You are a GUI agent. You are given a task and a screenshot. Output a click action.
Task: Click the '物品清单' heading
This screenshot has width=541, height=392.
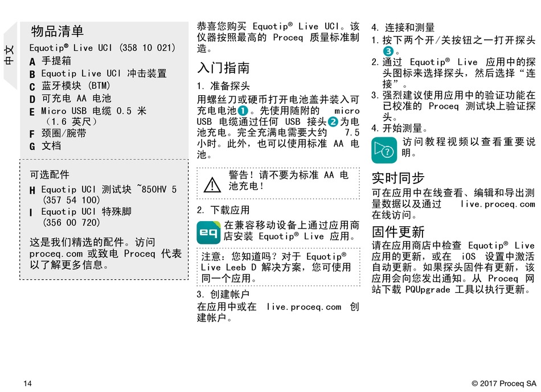click(58, 31)
